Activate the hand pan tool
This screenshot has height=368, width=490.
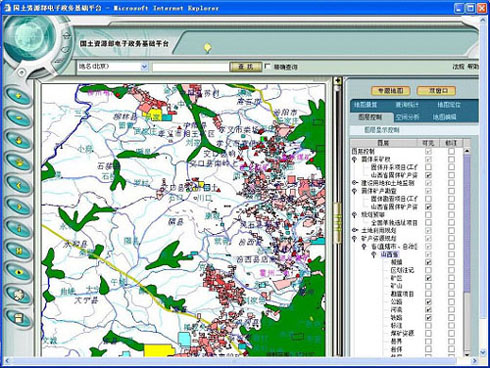pyautogui.click(x=19, y=140)
